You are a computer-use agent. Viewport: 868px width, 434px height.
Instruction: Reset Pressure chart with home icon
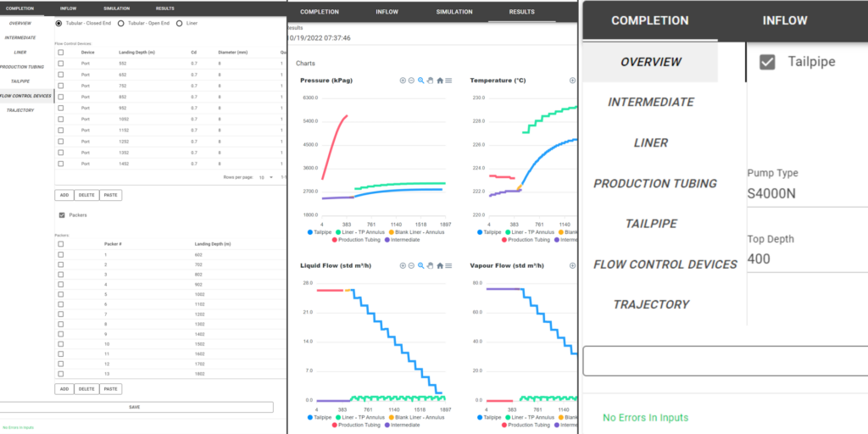point(439,81)
